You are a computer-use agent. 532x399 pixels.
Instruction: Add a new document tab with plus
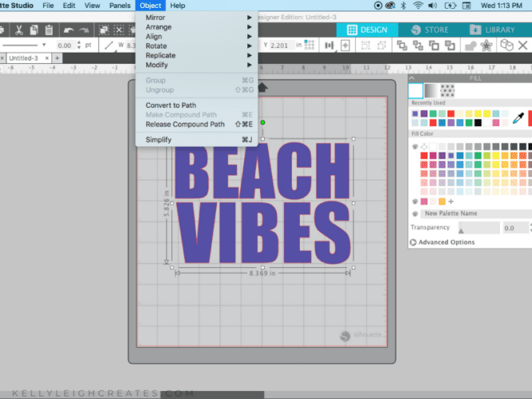point(57,58)
